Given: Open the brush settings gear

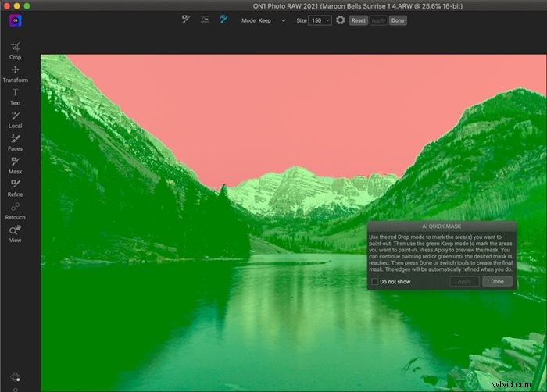Looking at the screenshot, I should [341, 20].
